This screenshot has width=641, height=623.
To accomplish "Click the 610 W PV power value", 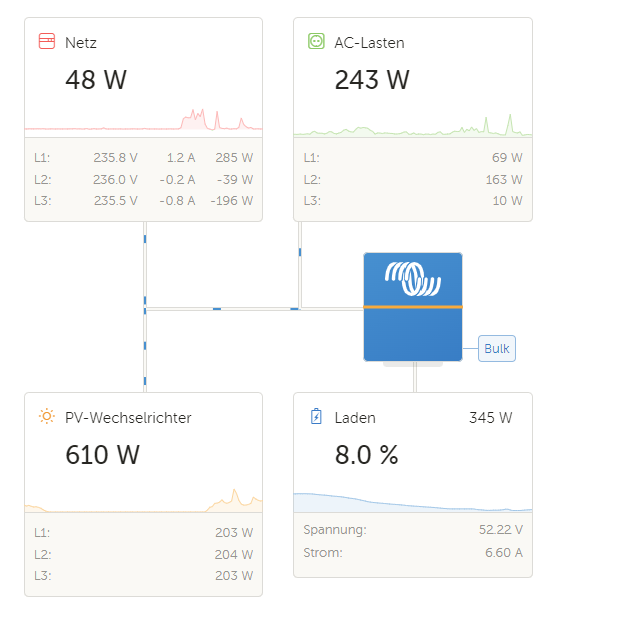I will [103, 455].
